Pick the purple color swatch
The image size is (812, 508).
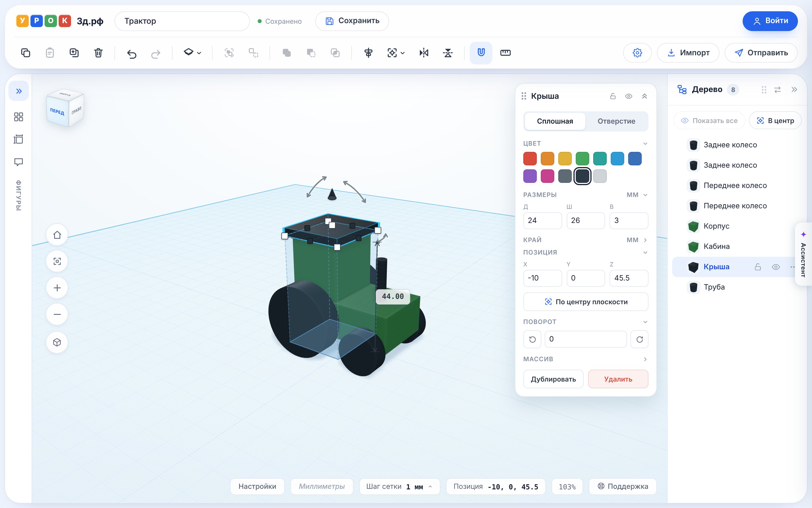(530, 176)
